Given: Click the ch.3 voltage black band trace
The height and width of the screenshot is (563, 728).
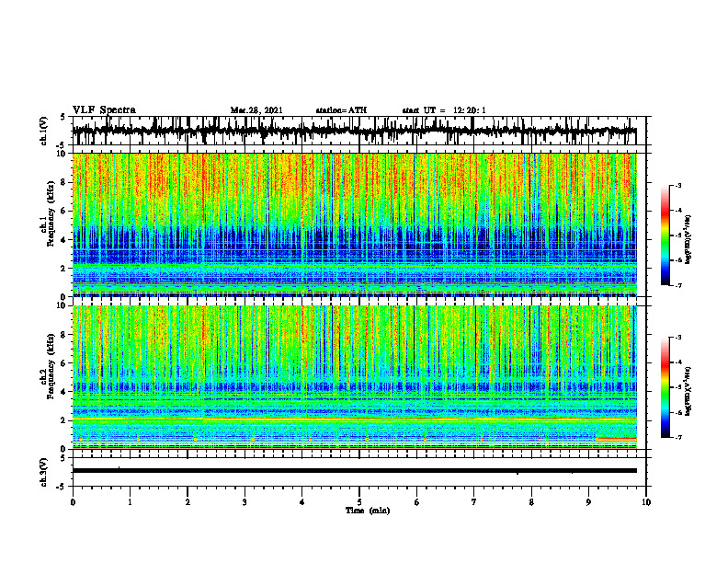Looking at the screenshot, I should (x=354, y=471).
